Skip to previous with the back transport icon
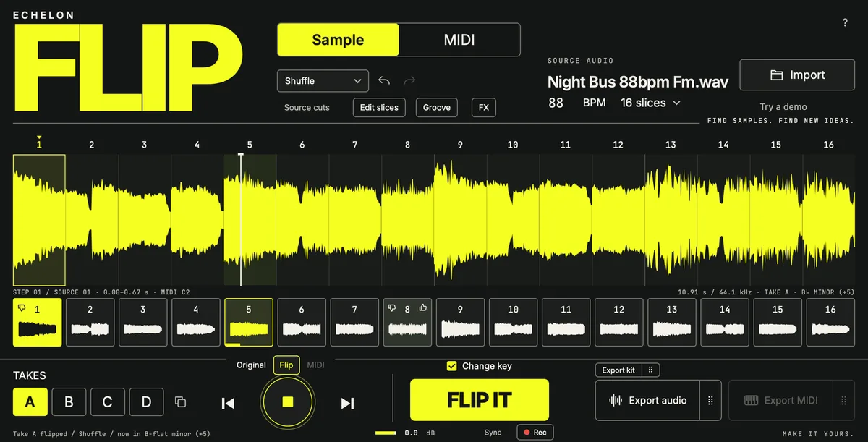This screenshot has height=442, width=868. click(x=228, y=404)
